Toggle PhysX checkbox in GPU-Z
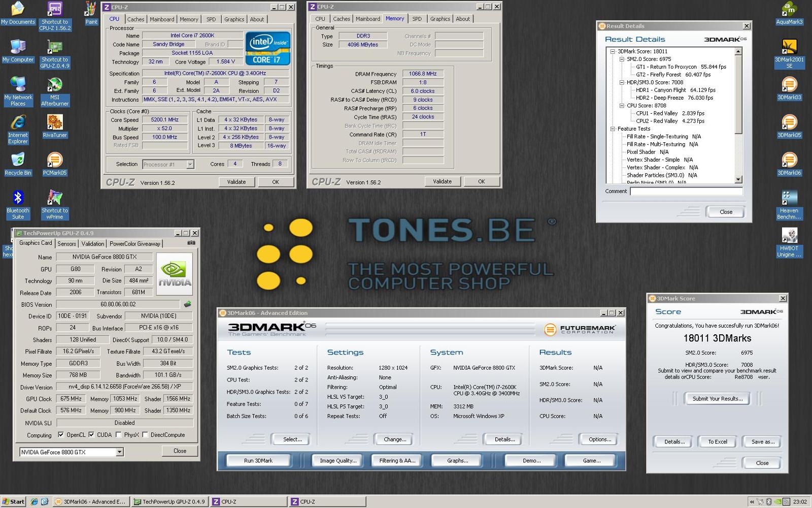 [x=118, y=435]
